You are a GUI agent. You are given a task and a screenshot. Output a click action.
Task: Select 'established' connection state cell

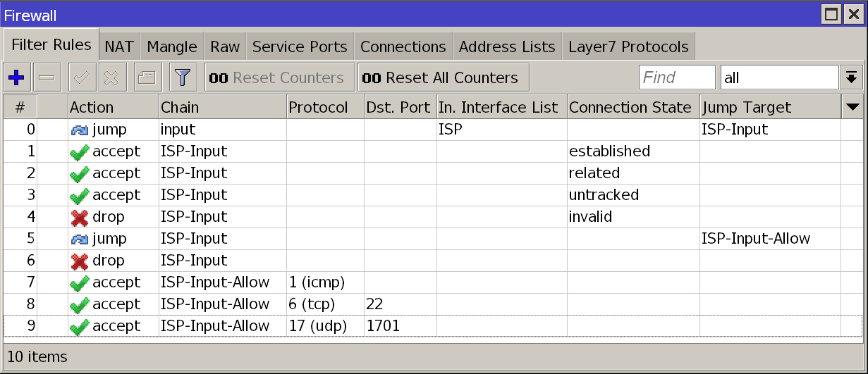pyautogui.click(x=633, y=151)
